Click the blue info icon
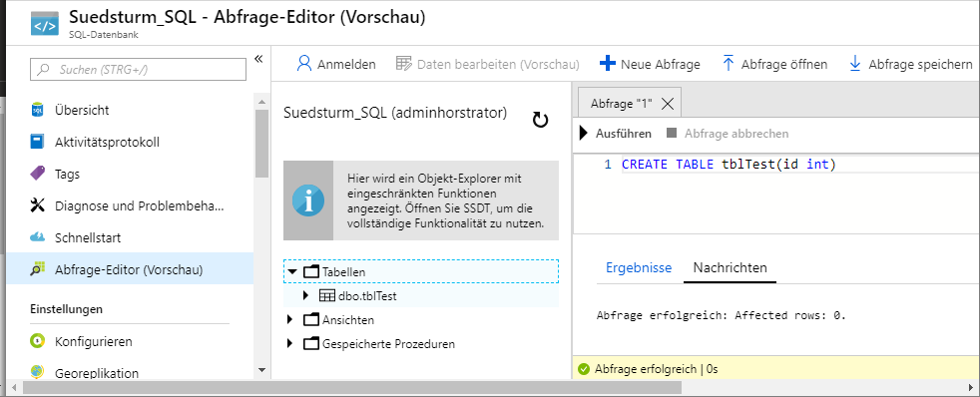Viewport: 980px width, 397px height. pyautogui.click(x=308, y=200)
